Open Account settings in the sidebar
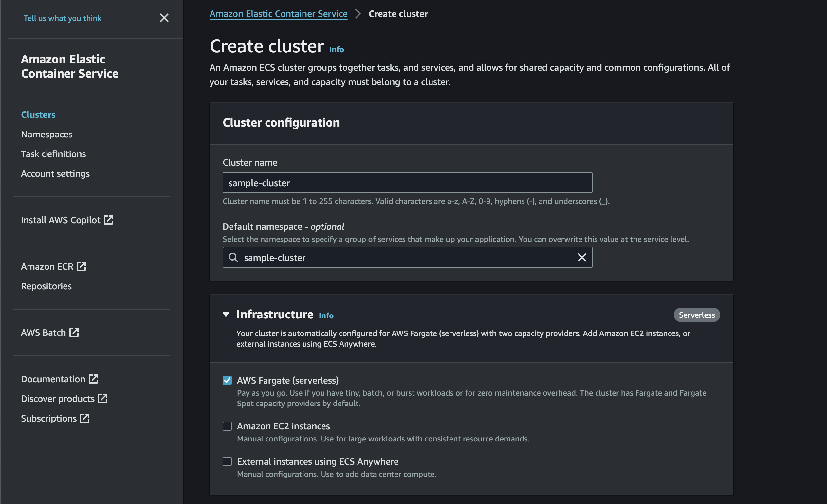The height and width of the screenshot is (504, 827). pyautogui.click(x=55, y=173)
